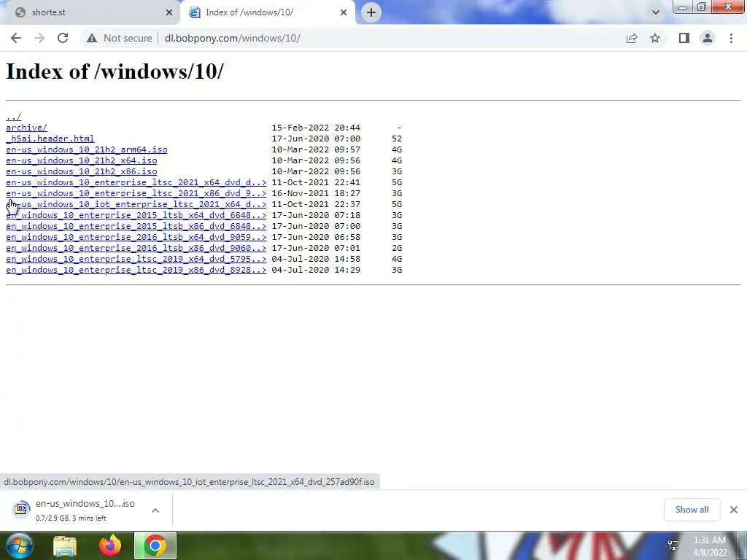Download enterprise 2015 ltsb x86 link
Screen dimensions: 747x560
136,226
